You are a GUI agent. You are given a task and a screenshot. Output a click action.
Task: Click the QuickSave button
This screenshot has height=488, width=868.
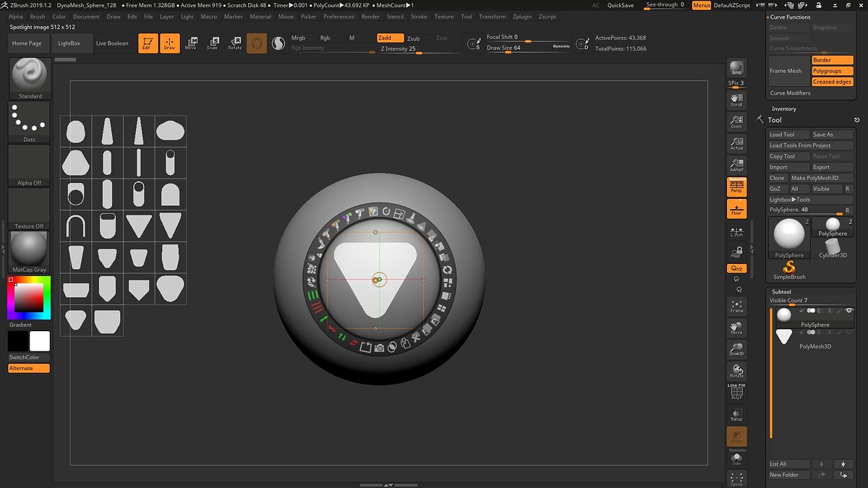(x=621, y=5)
